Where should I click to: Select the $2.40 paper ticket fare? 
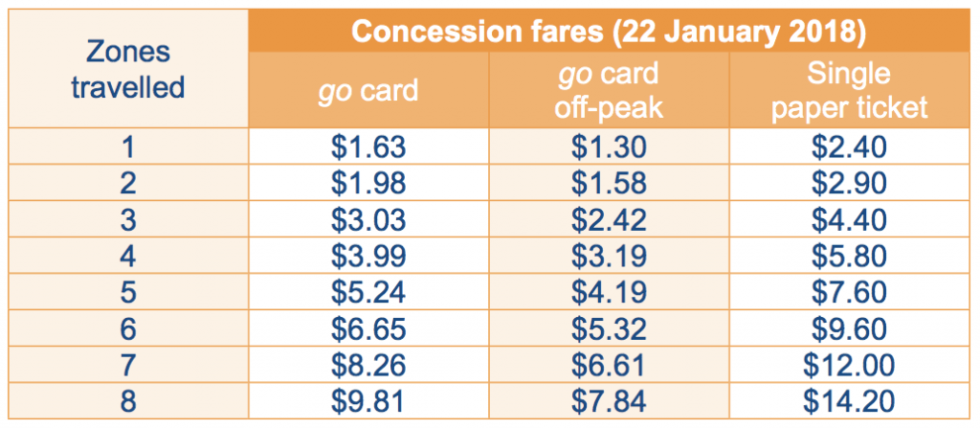coord(849,147)
